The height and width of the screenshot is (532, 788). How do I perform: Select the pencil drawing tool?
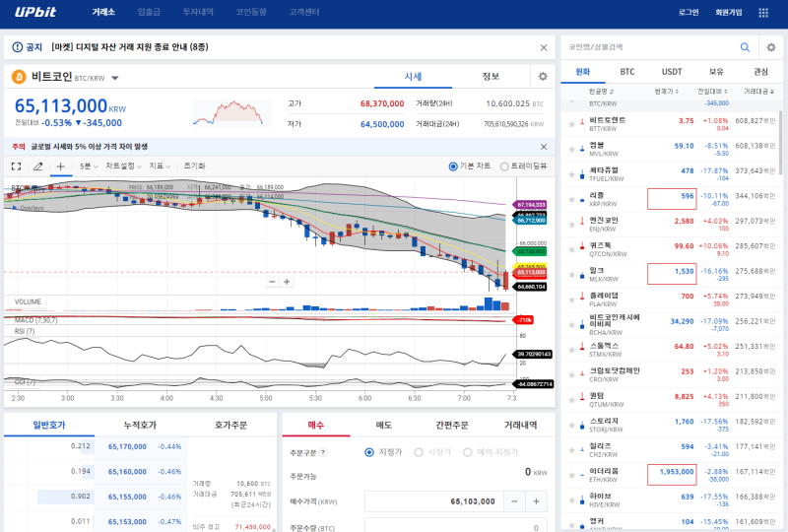pos(38,166)
